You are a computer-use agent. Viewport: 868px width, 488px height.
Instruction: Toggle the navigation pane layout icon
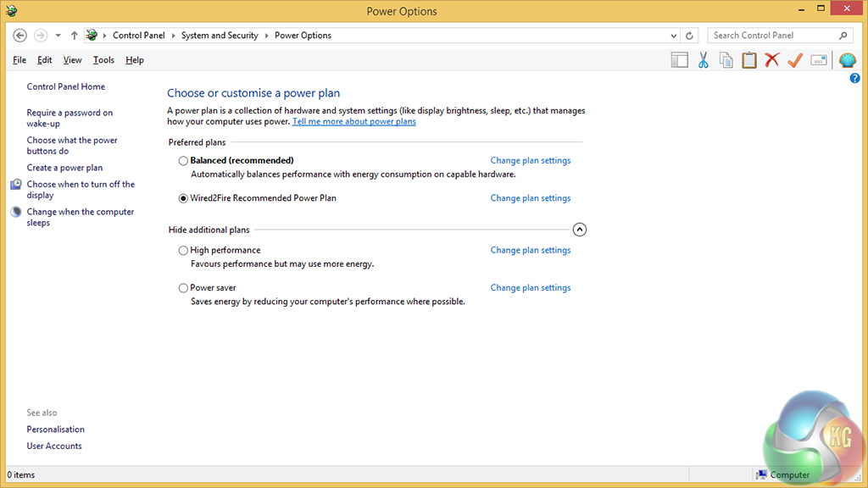pyautogui.click(x=679, y=60)
